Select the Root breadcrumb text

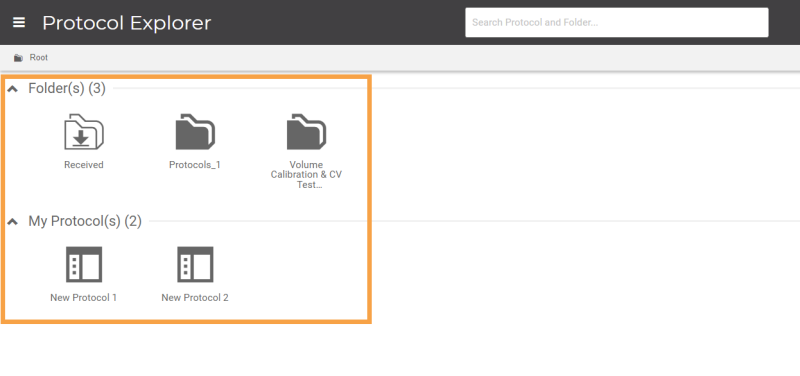coord(39,58)
